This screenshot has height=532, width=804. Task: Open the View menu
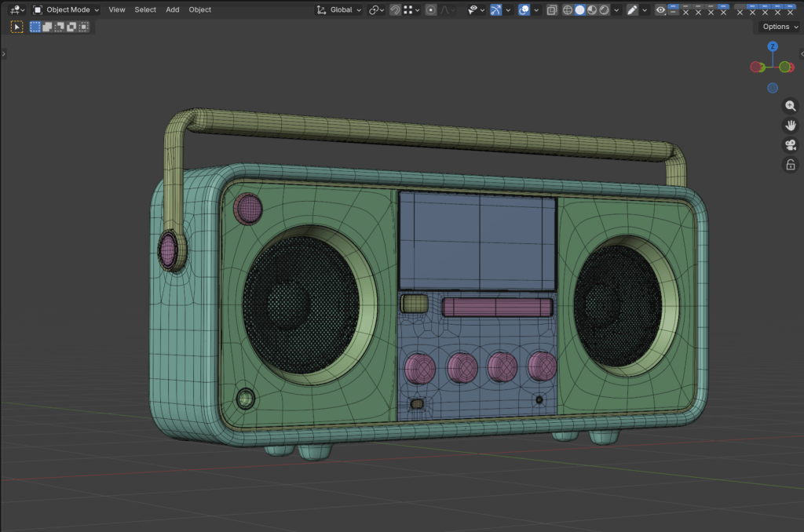[x=117, y=10]
